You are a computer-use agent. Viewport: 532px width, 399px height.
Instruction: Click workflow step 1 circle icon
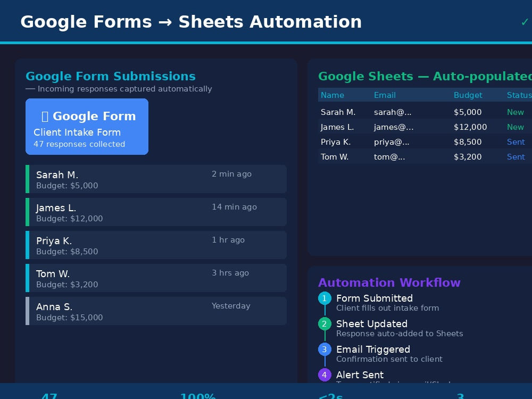(325, 298)
